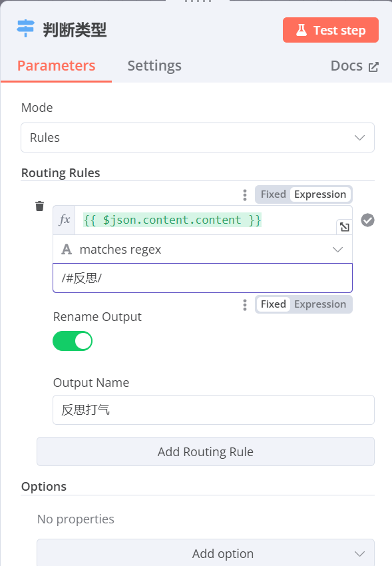Select Fixed mode for Rename Output
This screenshot has width=392, height=566.
(273, 304)
